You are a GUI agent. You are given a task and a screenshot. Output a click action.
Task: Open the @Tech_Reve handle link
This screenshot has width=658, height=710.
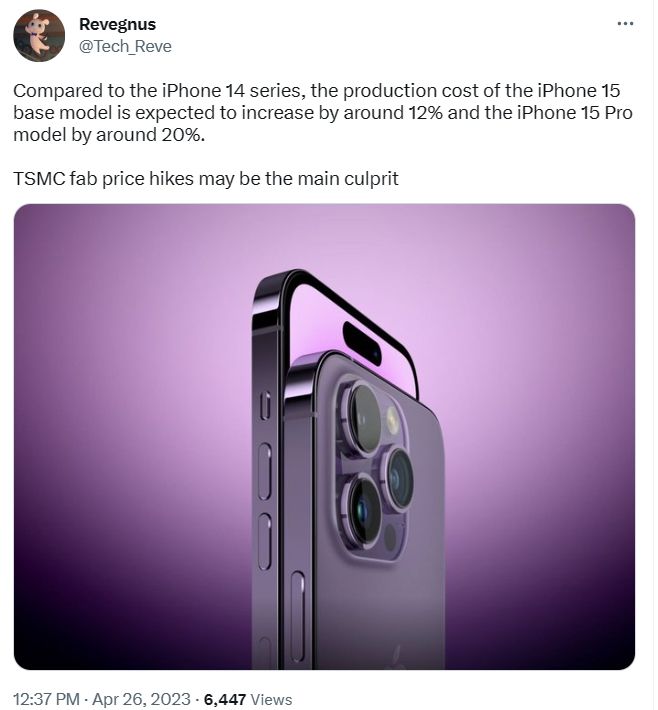[x=125, y=47]
